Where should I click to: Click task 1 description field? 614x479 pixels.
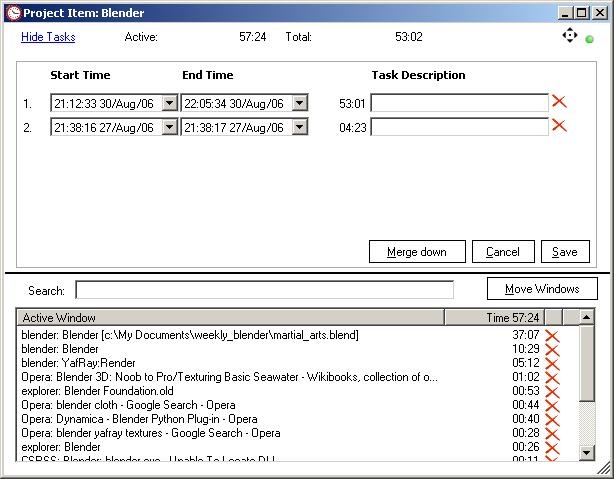[459, 103]
